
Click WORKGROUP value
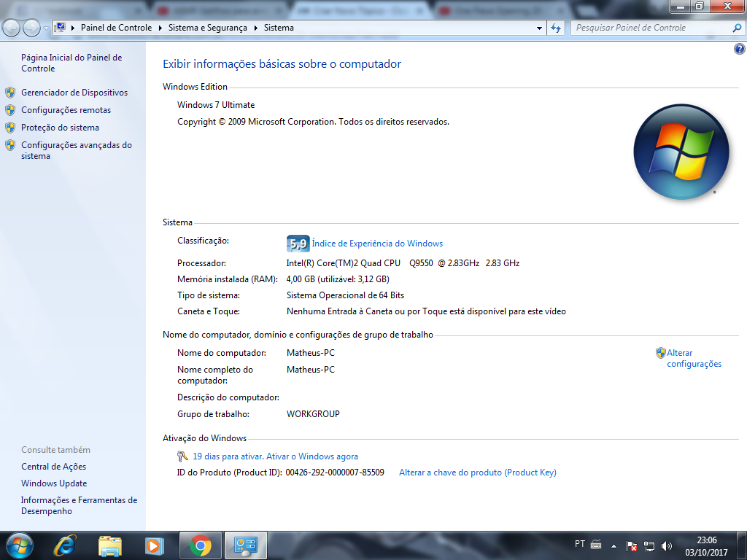tap(313, 414)
